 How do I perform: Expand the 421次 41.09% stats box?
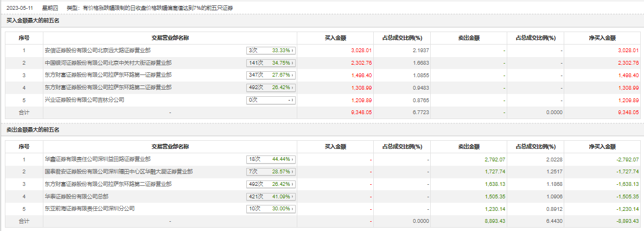[271, 196]
